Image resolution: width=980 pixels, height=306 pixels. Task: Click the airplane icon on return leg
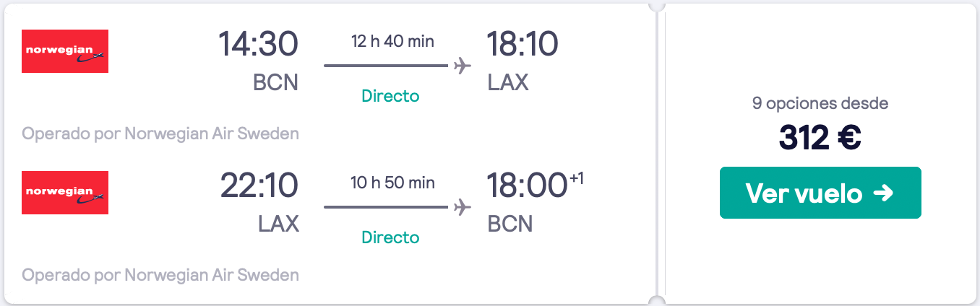point(462,207)
